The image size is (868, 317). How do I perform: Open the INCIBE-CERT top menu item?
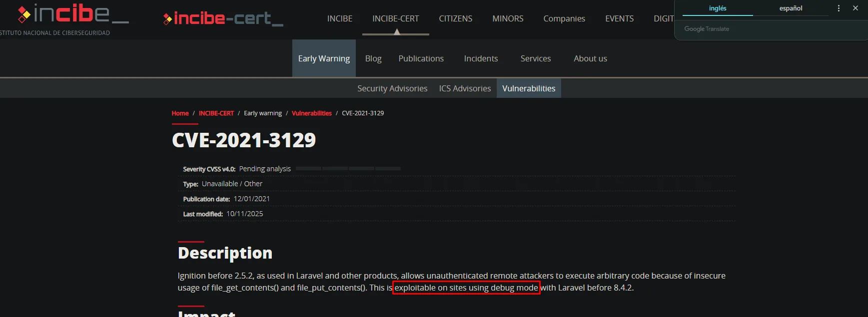point(396,18)
